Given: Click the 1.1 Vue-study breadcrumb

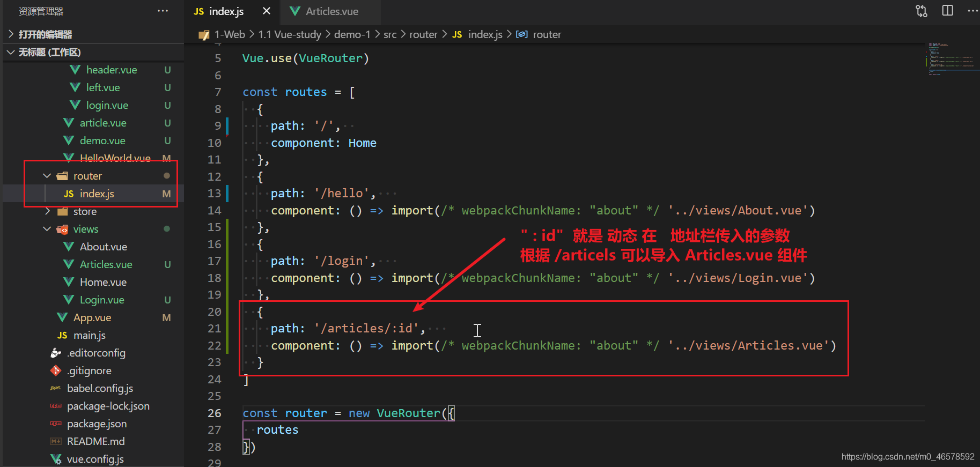Looking at the screenshot, I should pyautogui.click(x=290, y=34).
